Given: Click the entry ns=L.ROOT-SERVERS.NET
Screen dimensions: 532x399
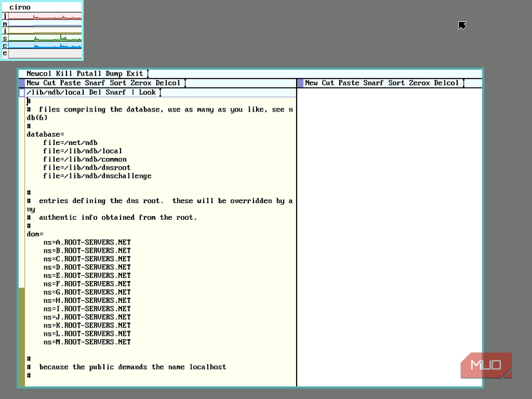Looking at the screenshot, I should tap(87, 333).
